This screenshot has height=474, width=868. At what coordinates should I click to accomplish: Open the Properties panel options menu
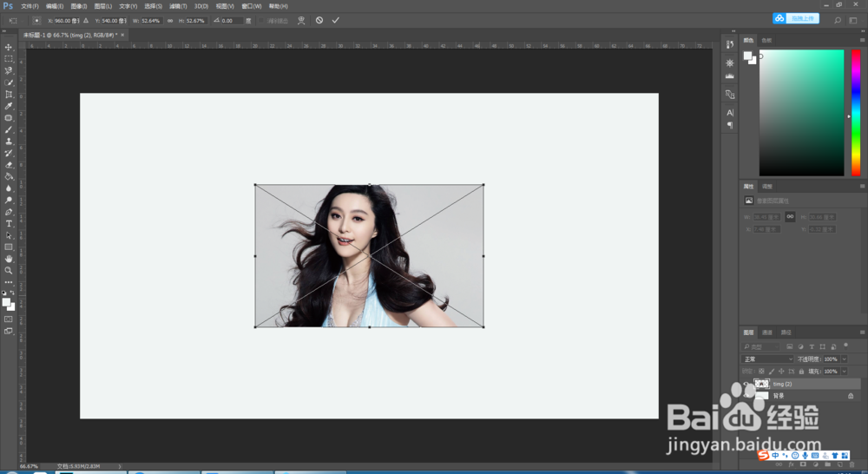click(862, 186)
